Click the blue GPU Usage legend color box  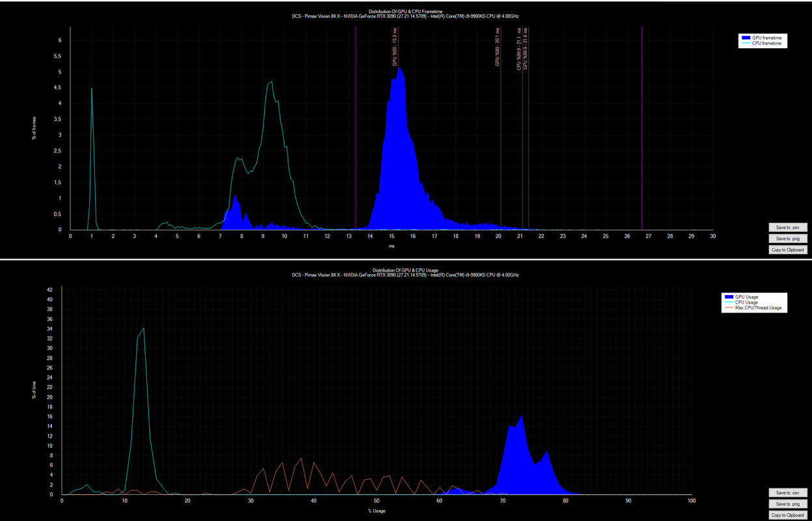point(728,297)
